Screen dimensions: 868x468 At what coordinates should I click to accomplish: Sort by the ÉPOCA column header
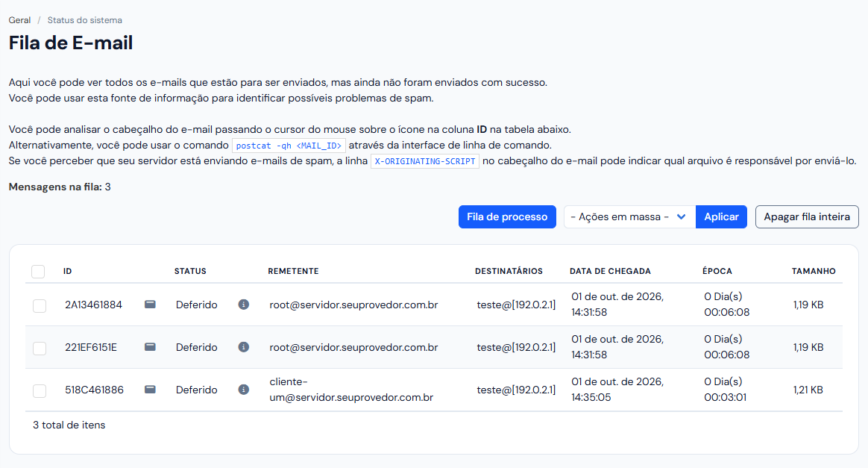(717, 272)
